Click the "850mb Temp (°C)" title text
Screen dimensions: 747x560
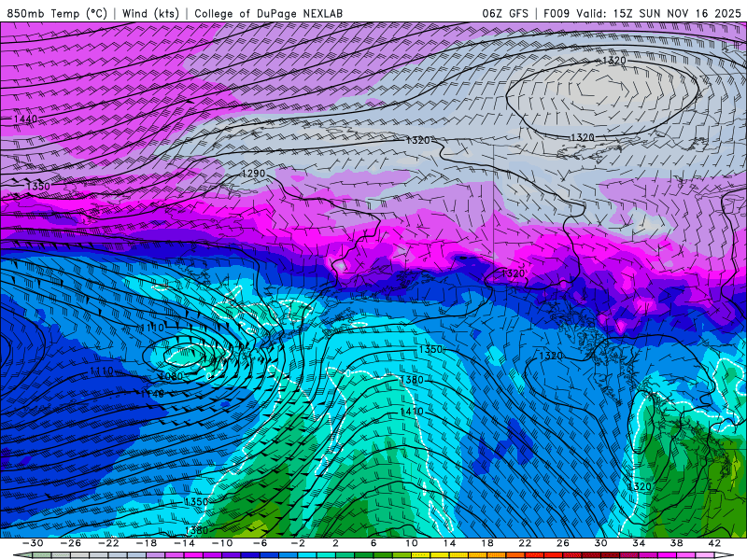57,13
